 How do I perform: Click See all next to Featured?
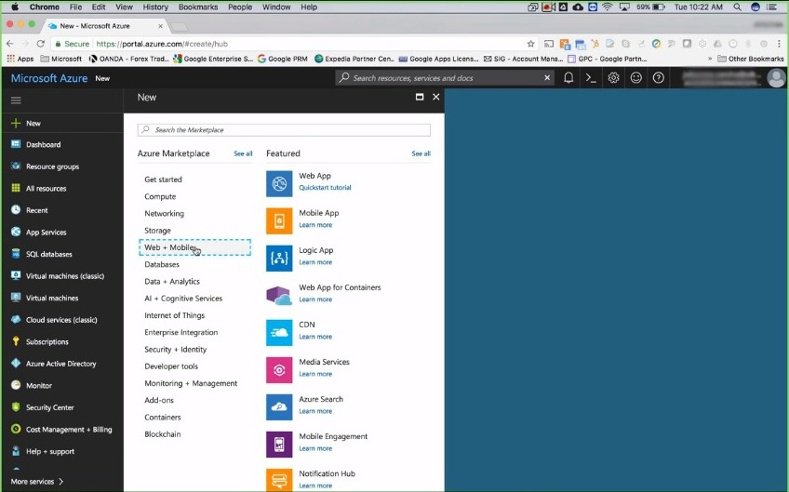click(x=421, y=153)
